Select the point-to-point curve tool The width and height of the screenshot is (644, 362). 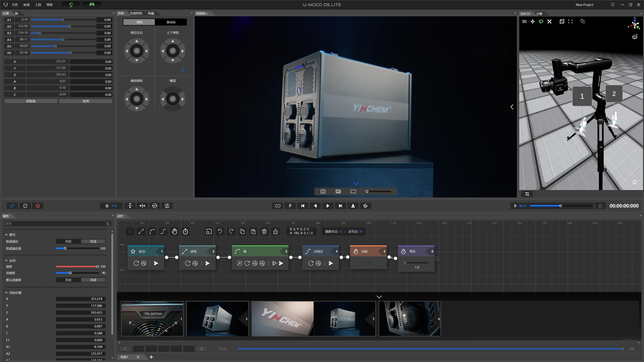pos(163,232)
